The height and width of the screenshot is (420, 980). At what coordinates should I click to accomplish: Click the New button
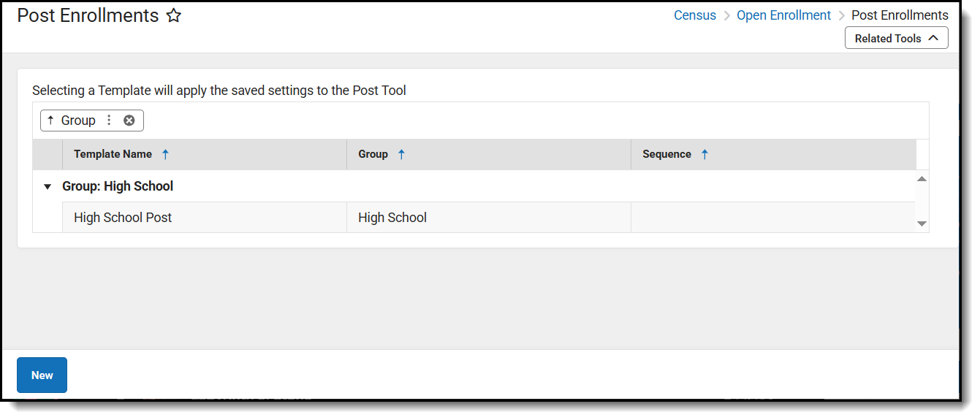click(42, 375)
